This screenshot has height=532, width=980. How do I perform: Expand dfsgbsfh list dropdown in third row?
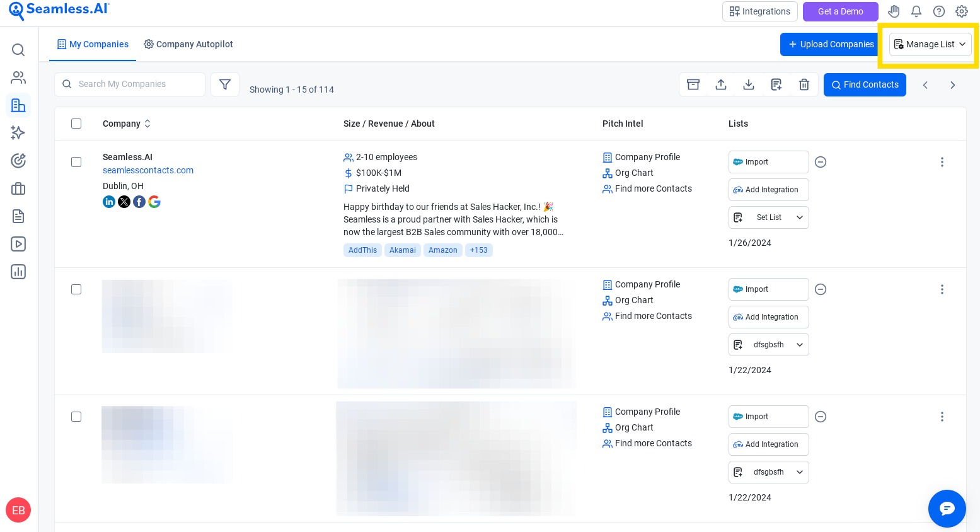click(769, 472)
